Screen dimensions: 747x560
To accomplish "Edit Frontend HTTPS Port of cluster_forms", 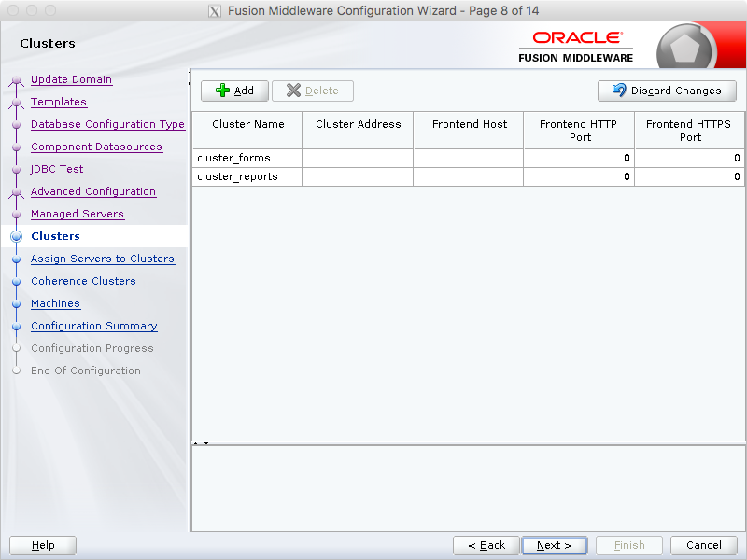I will (x=689, y=158).
